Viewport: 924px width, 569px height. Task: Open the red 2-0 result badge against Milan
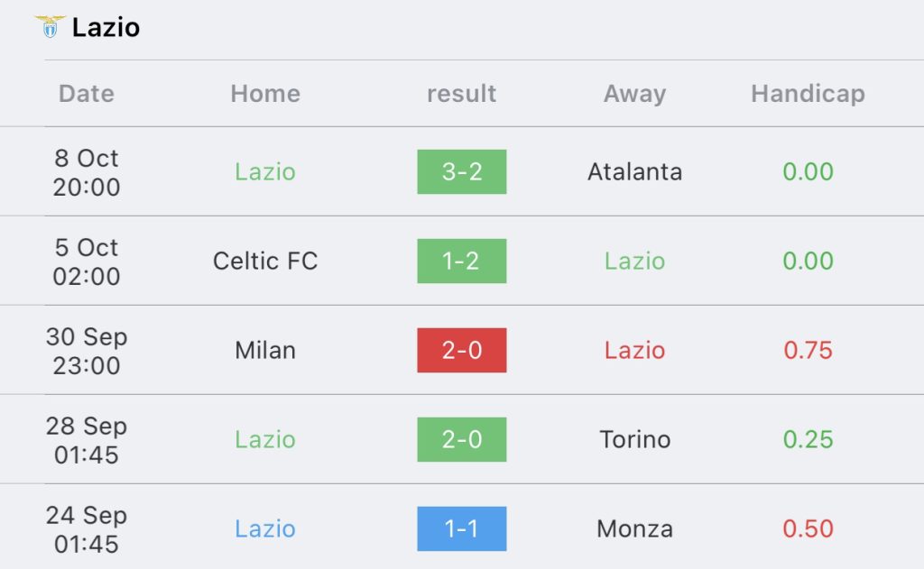click(x=462, y=350)
